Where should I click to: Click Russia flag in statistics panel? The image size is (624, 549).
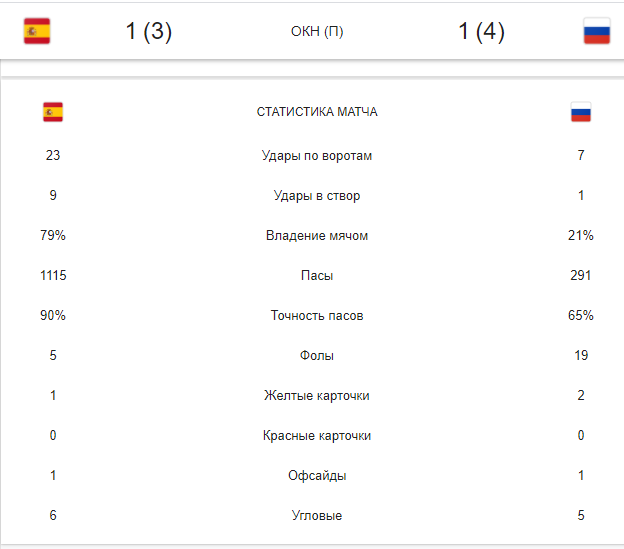point(581,112)
